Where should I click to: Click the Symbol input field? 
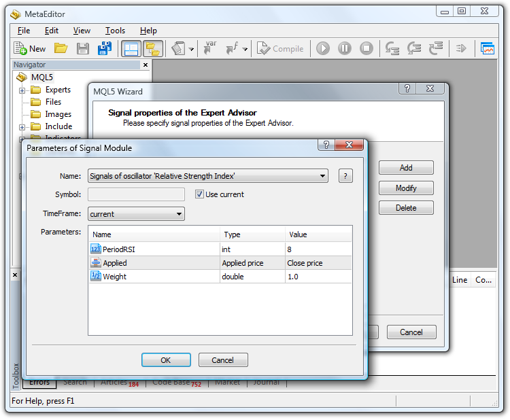pos(136,194)
